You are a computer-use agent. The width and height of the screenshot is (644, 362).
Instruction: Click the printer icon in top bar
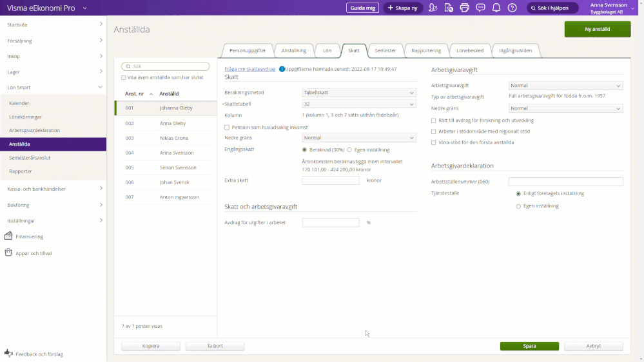pyautogui.click(x=465, y=8)
